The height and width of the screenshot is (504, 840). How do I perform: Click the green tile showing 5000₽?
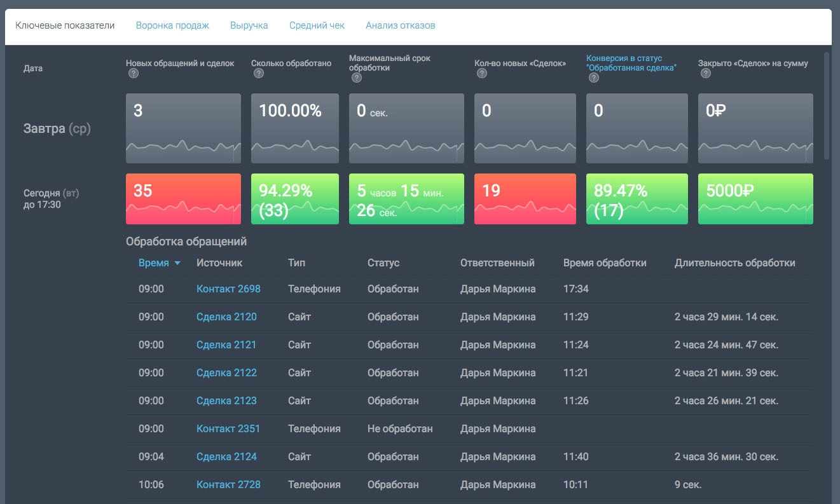(x=755, y=199)
